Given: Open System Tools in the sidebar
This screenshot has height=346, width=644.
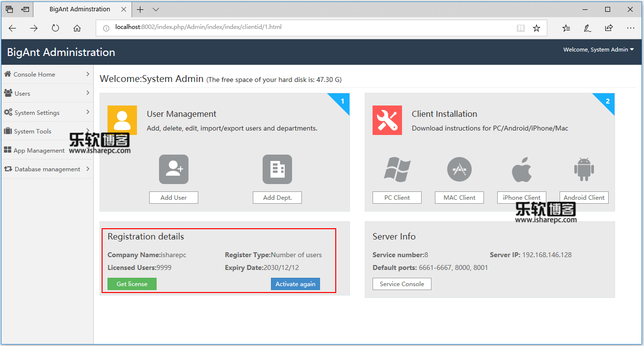Looking at the screenshot, I should pos(47,131).
